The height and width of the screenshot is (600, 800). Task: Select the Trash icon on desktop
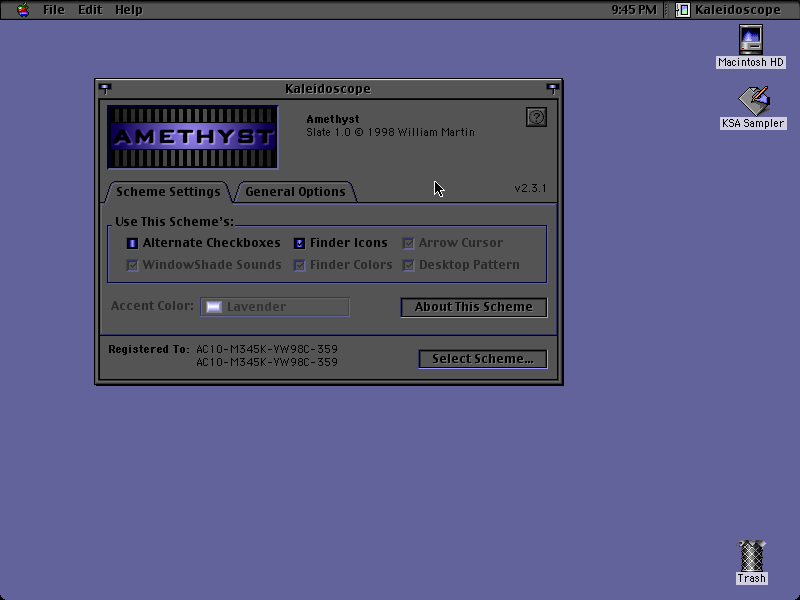[751, 556]
